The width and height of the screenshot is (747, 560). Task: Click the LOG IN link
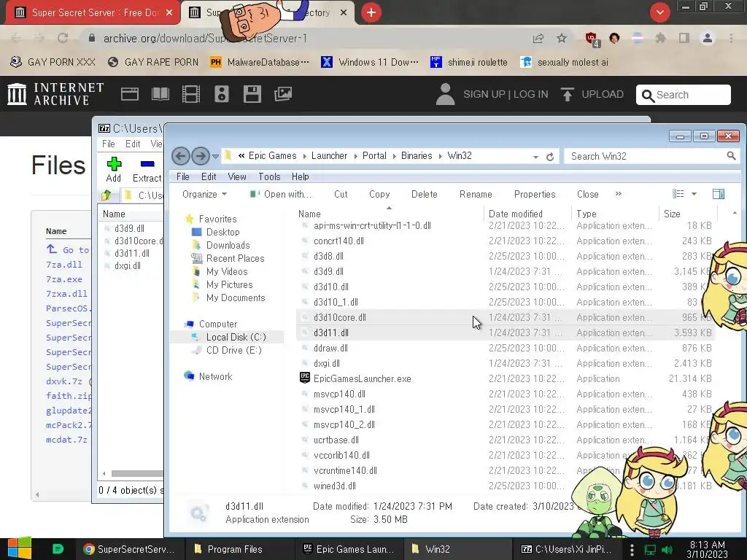[x=531, y=94]
